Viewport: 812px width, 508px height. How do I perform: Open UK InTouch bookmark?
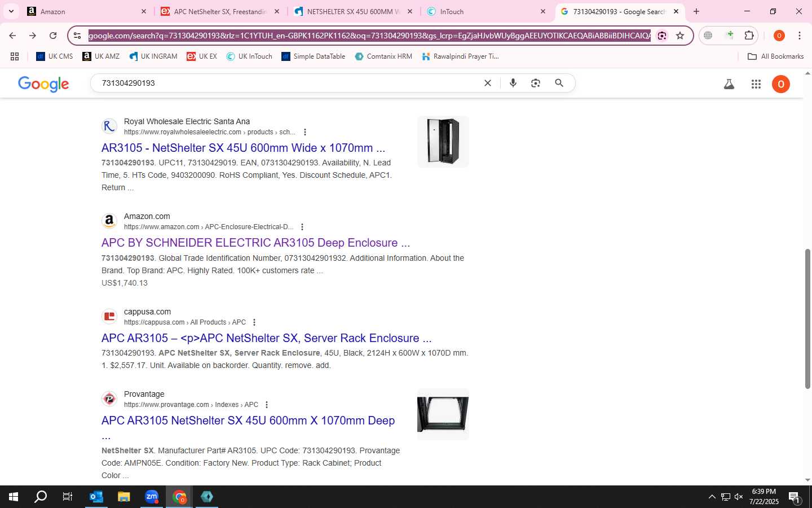click(249, 56)
